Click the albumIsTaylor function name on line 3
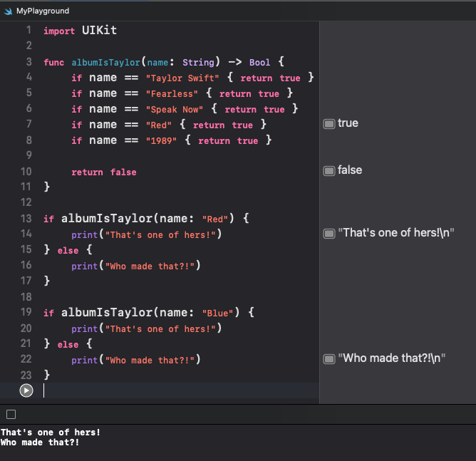The width and height of the screenshot is (476, 461). point(105,63)
